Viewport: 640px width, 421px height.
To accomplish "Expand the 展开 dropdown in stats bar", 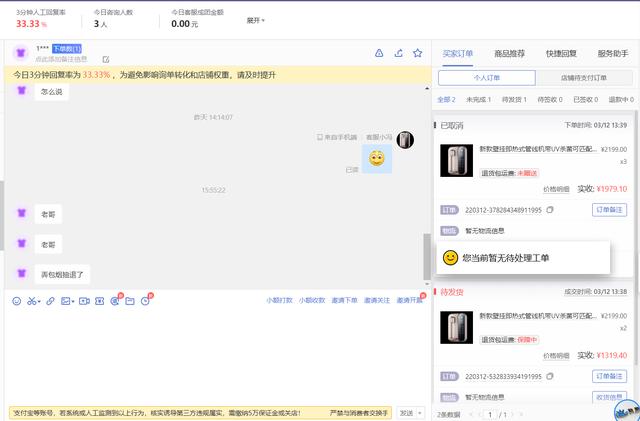I will (x=255, y=20).
